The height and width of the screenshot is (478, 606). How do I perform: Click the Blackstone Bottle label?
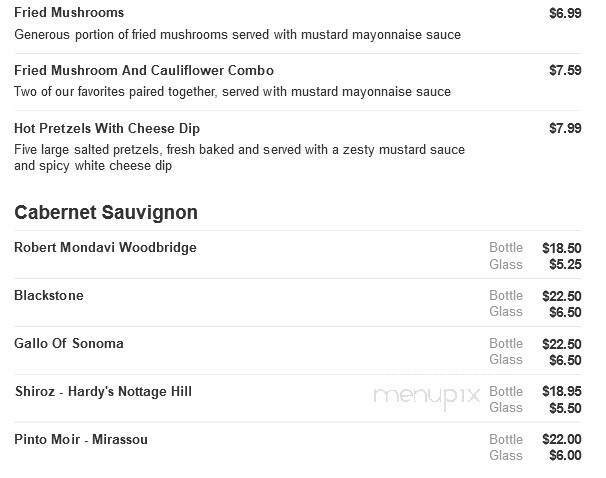tap(506, 295)
